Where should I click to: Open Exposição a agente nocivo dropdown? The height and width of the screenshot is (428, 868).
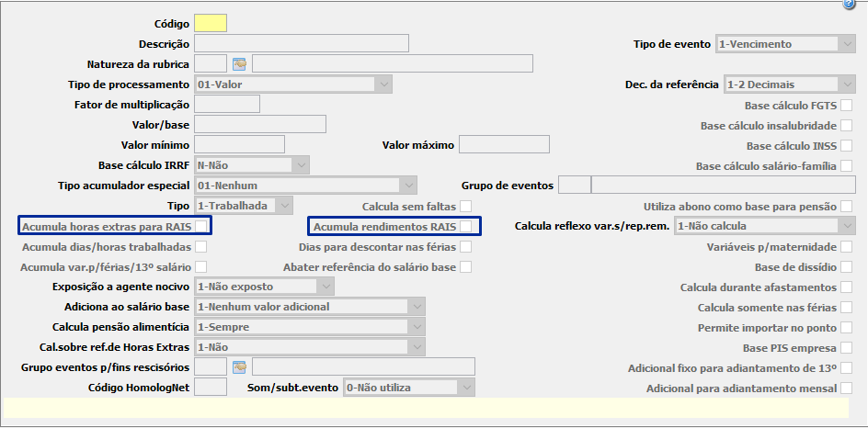point(264,287)
